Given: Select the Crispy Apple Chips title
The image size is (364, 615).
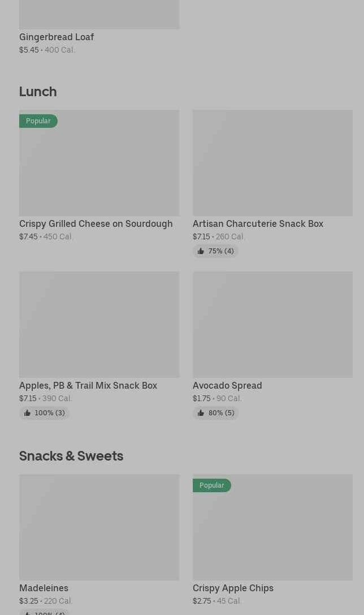Looking at the screenshot, I should click(x=233, y=588).
